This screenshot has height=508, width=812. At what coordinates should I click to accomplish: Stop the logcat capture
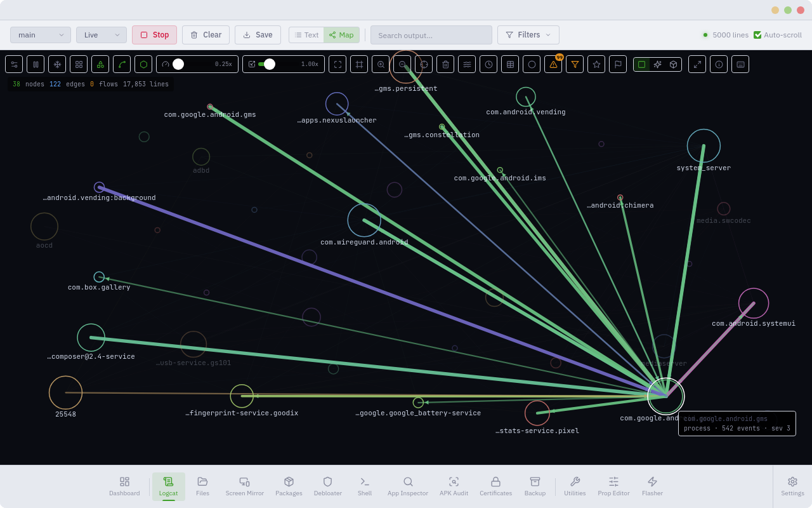pos(155,35)
